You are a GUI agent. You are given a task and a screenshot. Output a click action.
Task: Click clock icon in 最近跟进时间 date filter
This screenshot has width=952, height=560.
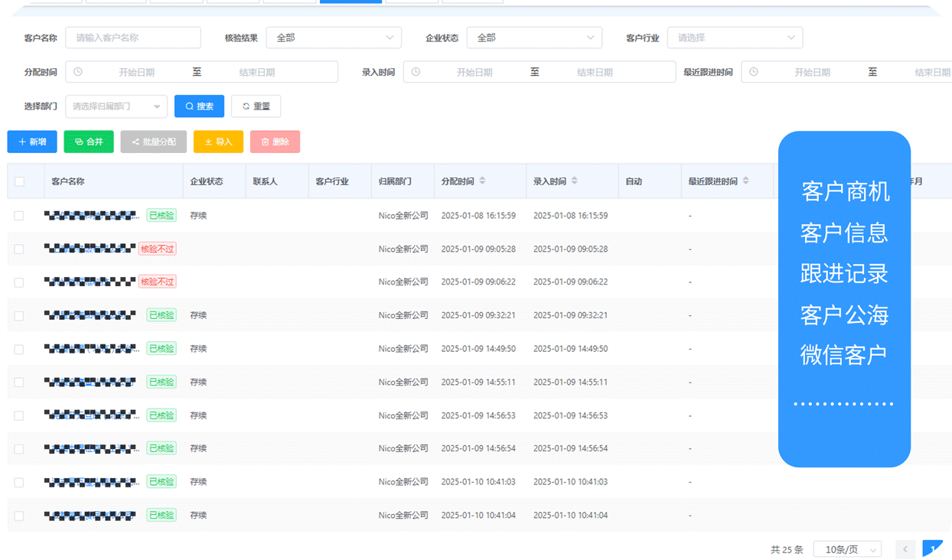point(754,72)
